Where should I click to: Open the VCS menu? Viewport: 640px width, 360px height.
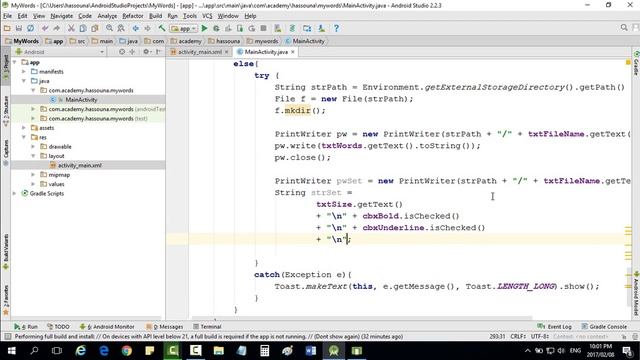pos(207,16)
